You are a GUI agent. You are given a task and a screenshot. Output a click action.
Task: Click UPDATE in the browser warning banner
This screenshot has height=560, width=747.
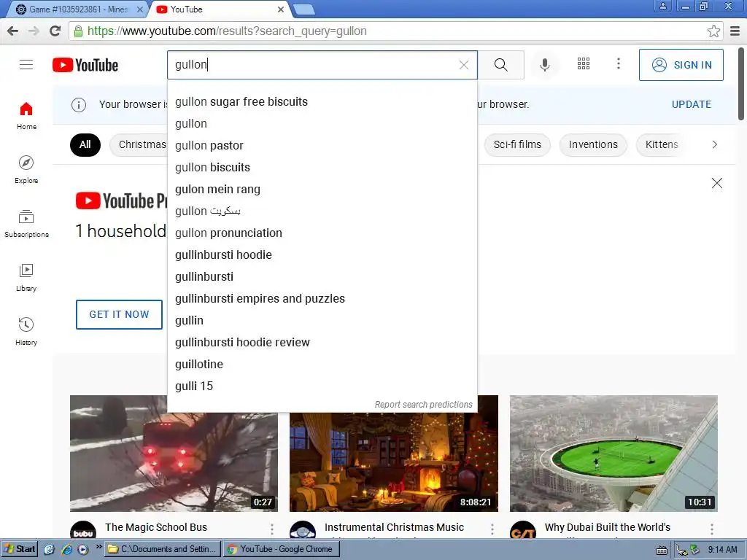[x=692, y=105]
